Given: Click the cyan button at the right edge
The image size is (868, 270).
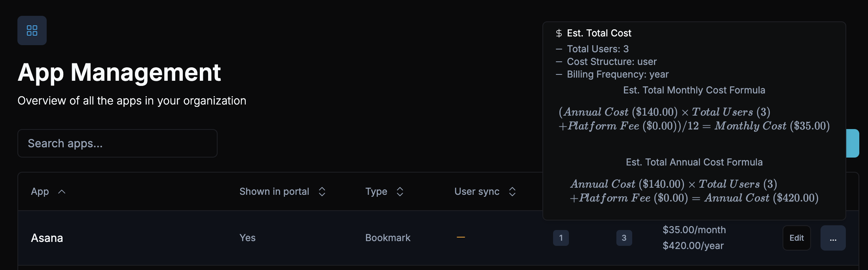Looking at the screenshot, I should point(853,143).
